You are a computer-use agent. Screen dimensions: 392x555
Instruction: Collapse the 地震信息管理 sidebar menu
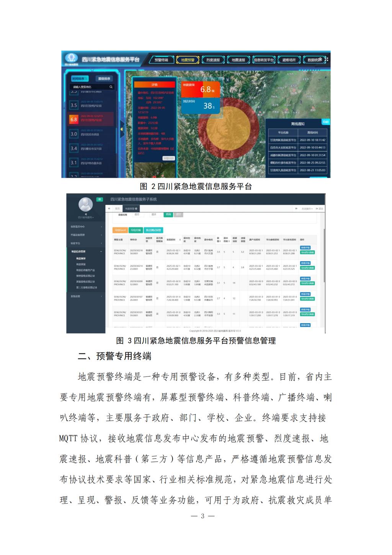click(85, 251)
